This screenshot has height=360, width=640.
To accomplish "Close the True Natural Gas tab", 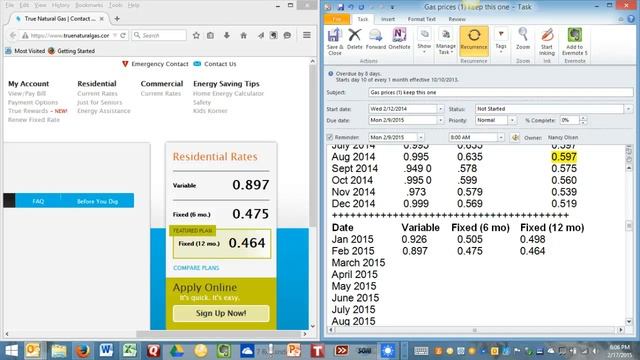I will pos(102,19).
